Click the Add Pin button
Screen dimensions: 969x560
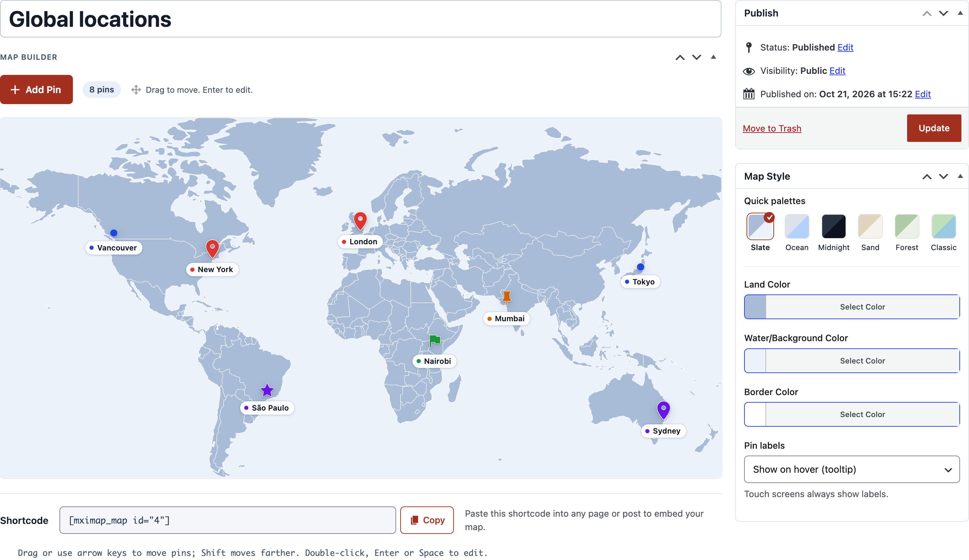tap(36, 89)
